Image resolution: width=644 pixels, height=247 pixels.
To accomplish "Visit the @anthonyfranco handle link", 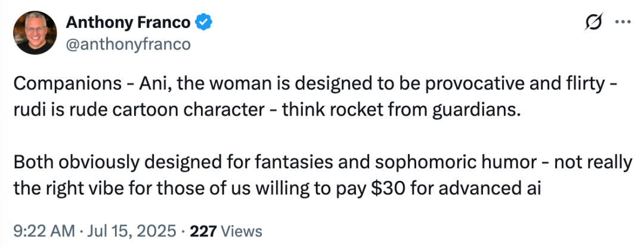I will coord(128,45).
